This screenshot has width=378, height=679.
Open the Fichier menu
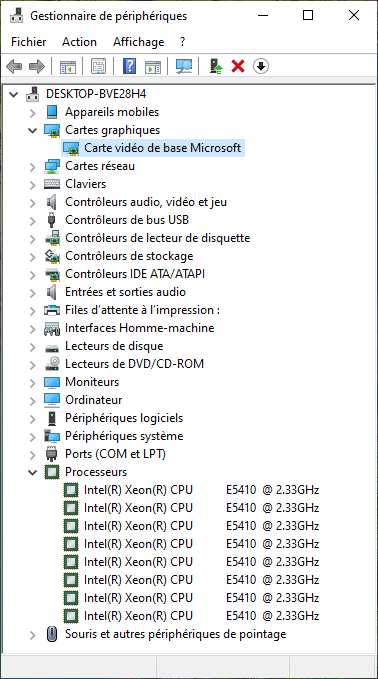point(29,42)
